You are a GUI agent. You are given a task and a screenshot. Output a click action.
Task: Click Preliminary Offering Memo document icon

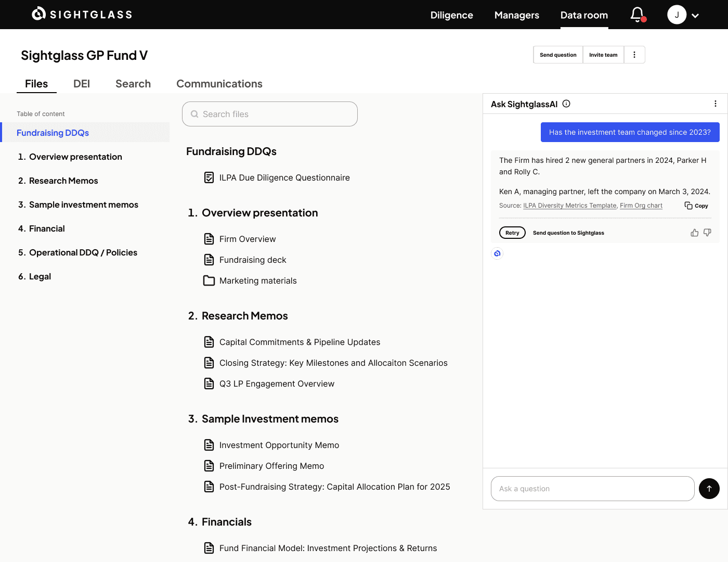[x=209, y=466]
